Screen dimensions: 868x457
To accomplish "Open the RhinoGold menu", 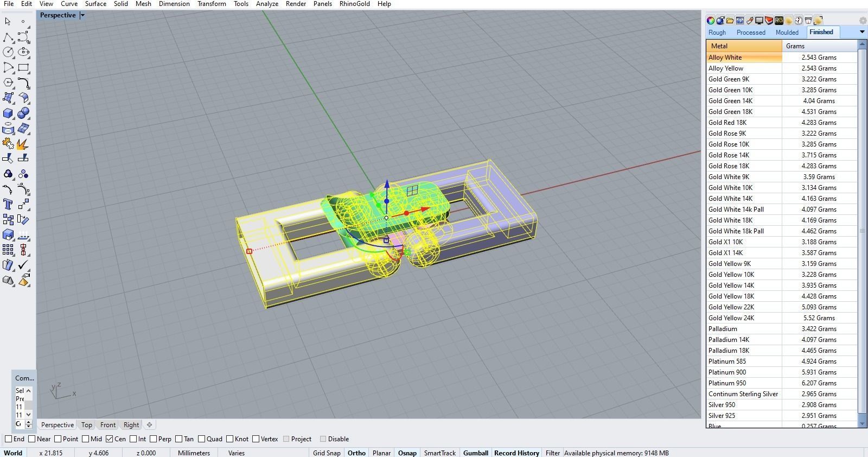I will click(354, 4).
